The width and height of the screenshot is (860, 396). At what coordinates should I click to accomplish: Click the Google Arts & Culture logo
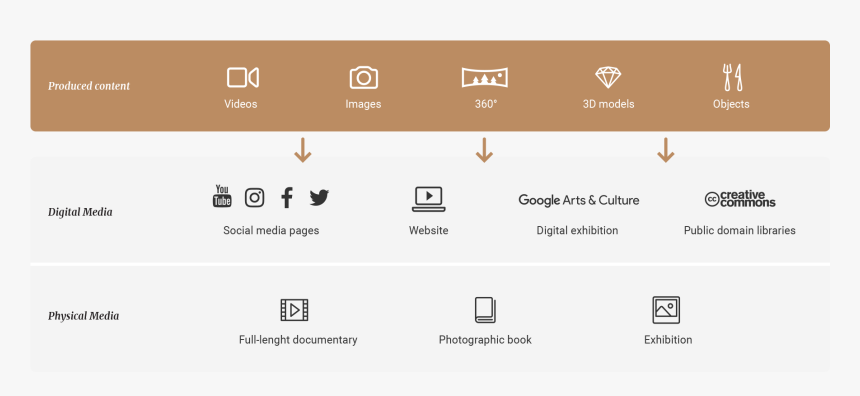(579, 200)
